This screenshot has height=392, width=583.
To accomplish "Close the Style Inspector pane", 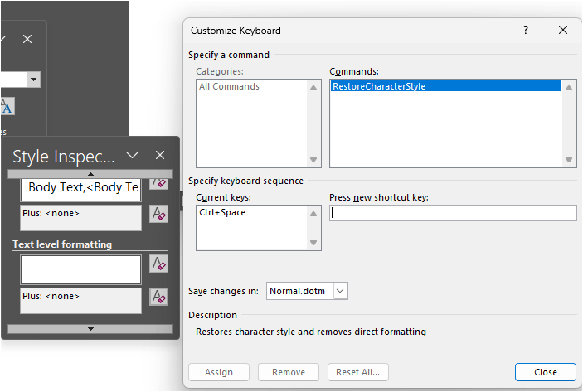I will click(x=160, y=155).
